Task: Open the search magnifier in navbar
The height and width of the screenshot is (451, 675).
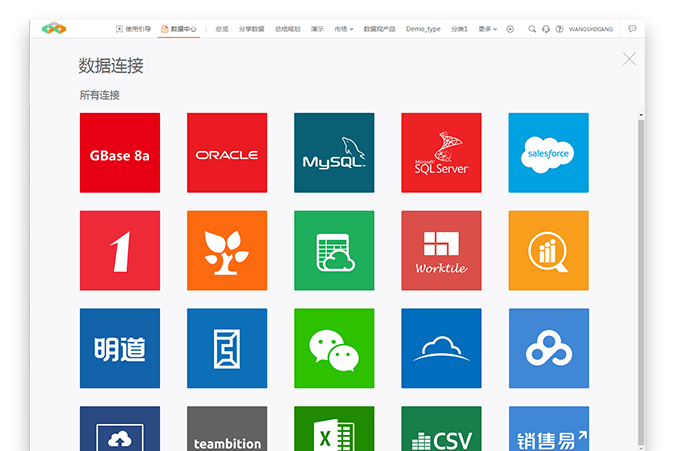Action: tap(532, 29)
